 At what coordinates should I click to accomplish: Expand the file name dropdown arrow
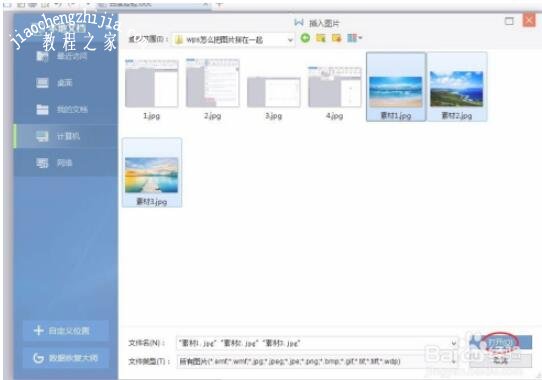(x=454, y=343)
